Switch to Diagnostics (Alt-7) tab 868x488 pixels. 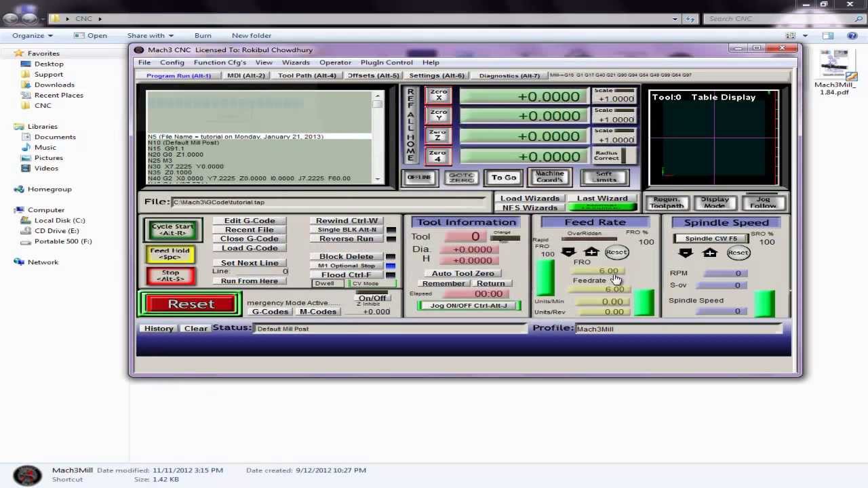[509, 75]
